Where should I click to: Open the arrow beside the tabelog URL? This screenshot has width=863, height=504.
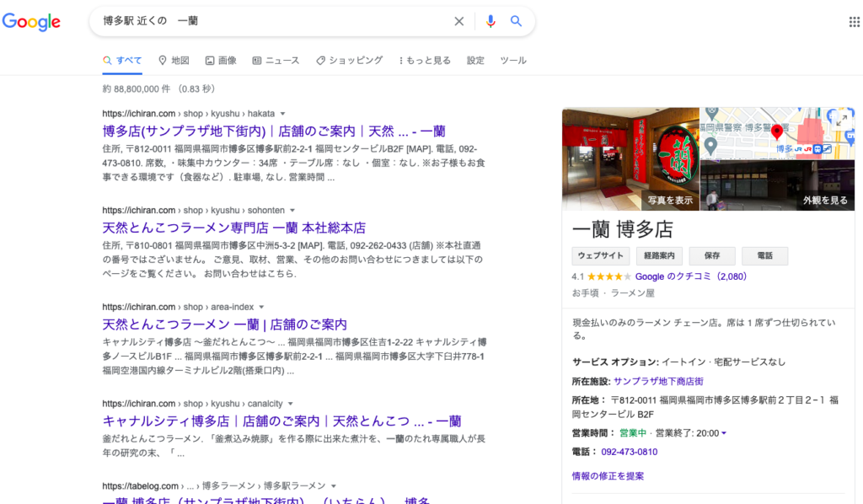334,486
